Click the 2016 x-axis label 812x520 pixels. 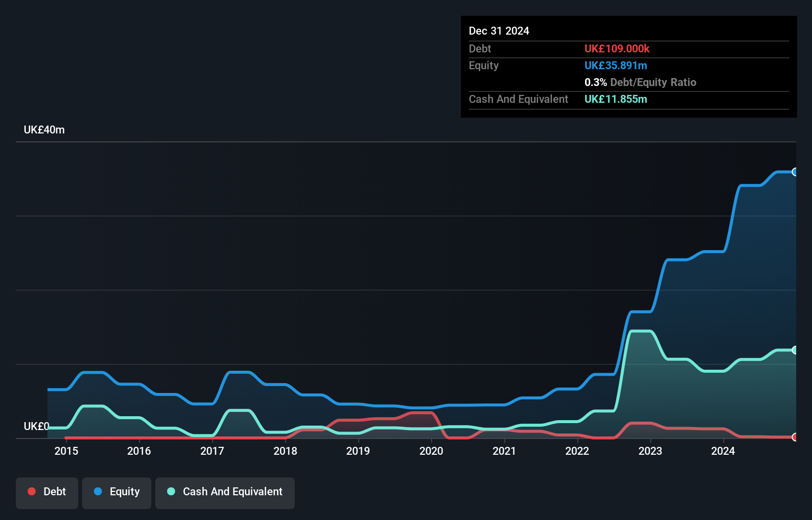point(139,451)
